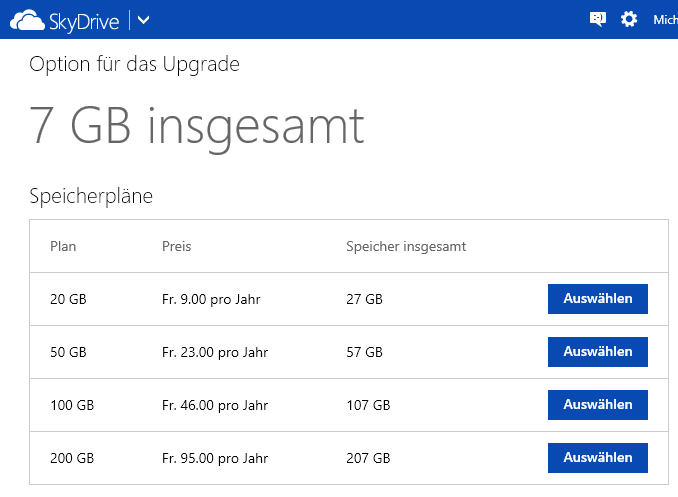The height and width of the screenshot is (497, 678).
Task: Choose Auswählen for the 50 GB plan
Action: [x=598, y=352]
